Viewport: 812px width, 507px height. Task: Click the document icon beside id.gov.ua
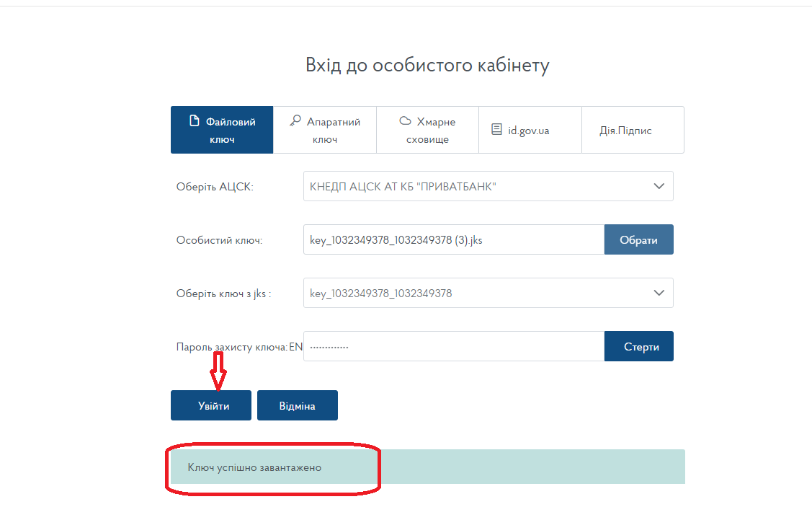tap(496, 130)
